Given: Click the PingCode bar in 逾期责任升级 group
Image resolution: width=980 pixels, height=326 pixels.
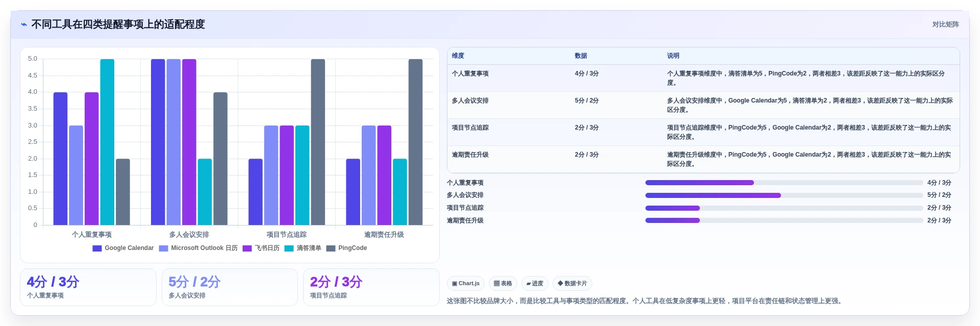Looking at the screenshot, I should click(415, 142).
